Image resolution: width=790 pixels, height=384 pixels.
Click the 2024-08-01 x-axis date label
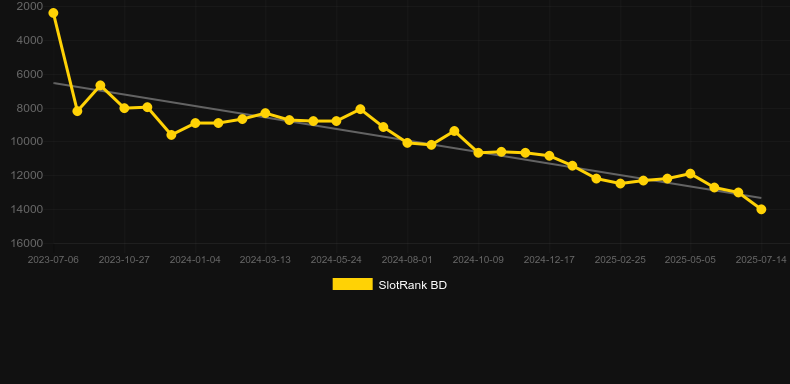(x=407, y=260)
